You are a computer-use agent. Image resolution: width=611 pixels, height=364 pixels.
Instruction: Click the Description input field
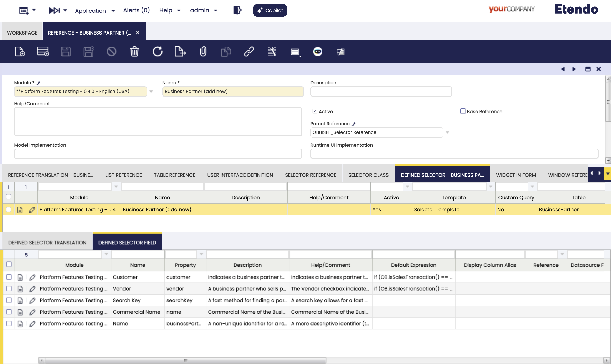381,92
